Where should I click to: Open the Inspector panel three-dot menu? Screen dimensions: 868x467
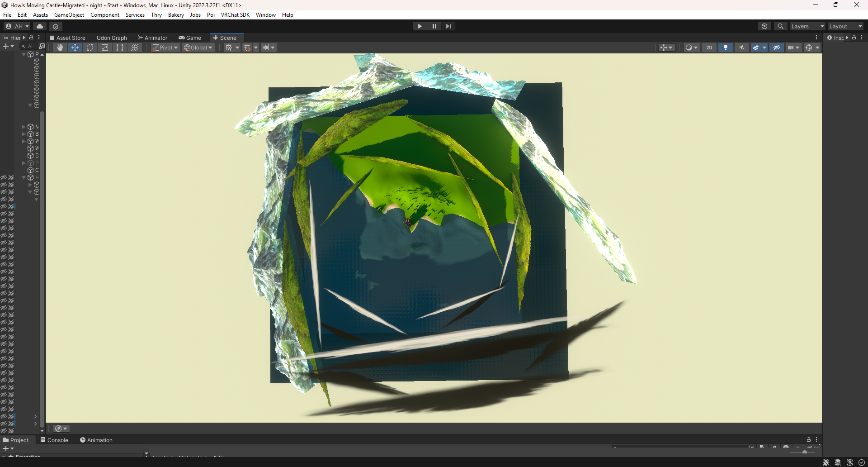[862, 38]
